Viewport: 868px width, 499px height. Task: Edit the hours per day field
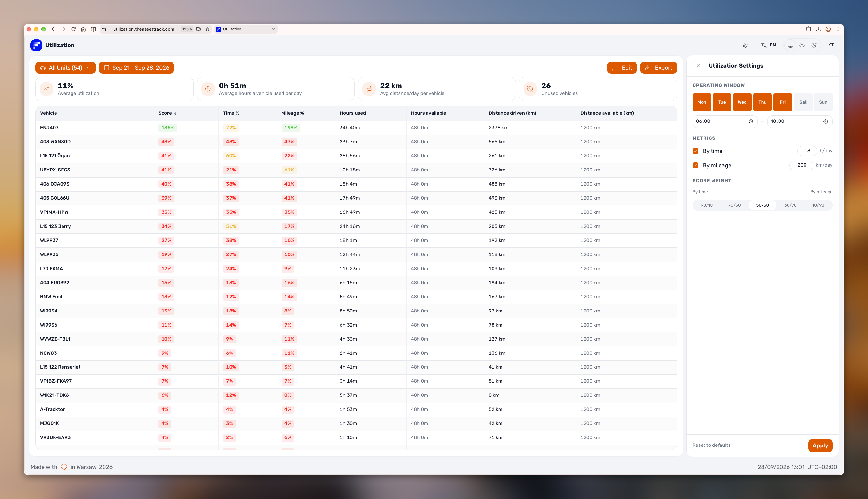pos(807,151)
